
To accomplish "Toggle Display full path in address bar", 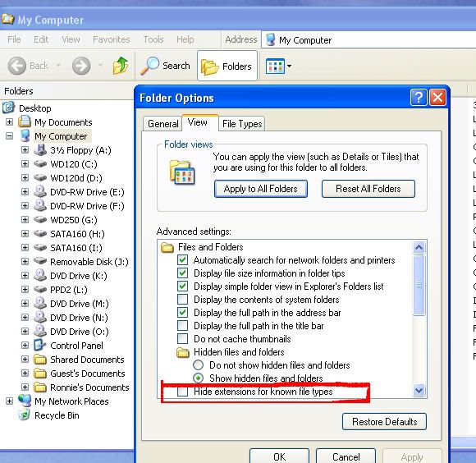I will pyautogui.click(x=183, y=313).
